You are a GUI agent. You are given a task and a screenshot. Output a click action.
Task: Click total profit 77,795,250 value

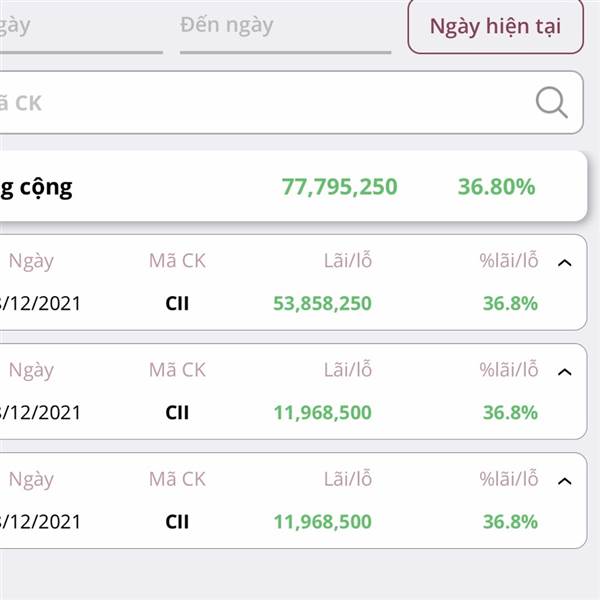tap(340, 187)
